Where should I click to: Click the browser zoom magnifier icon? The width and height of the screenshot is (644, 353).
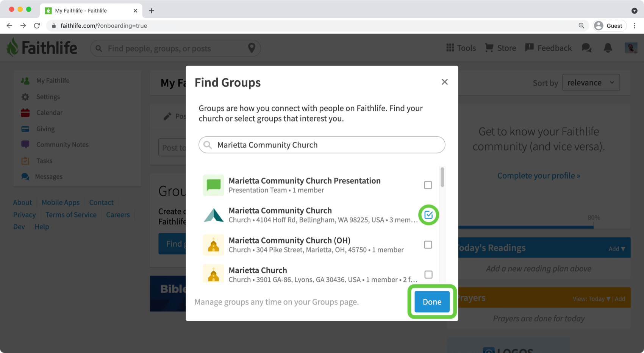581,26
